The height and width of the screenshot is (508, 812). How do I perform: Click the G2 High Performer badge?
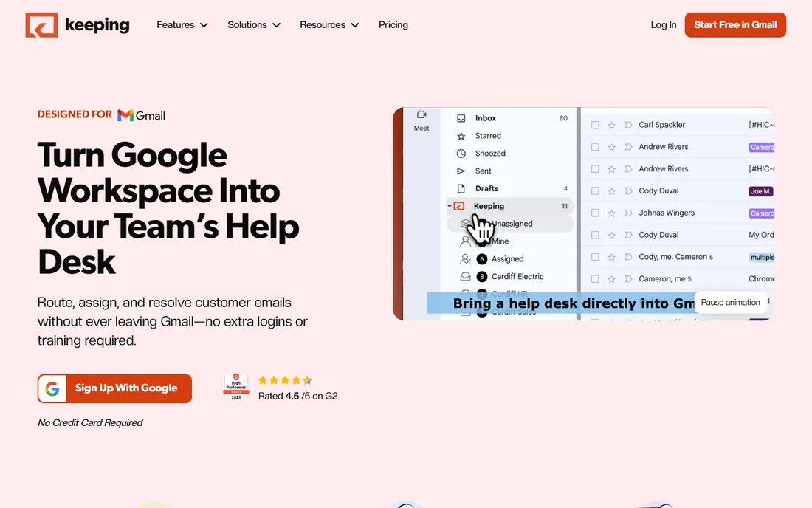236,388
